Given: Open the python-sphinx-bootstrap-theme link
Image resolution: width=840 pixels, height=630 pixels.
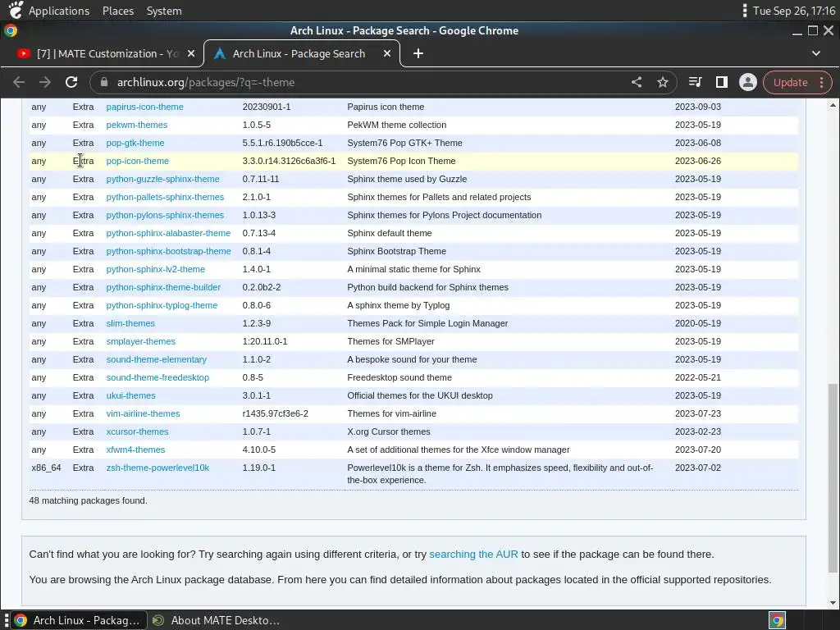Looking at the screenshot, I should click(x=169, y=251).
